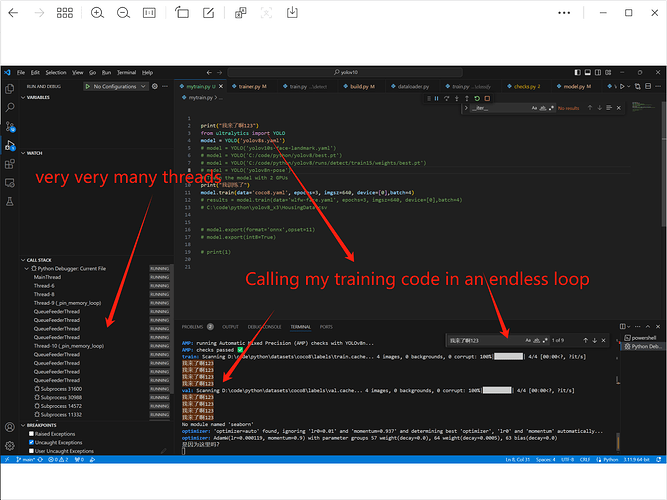Image resolution: width=667 pixels, height=500 pixels.
Task: Open the Testing flask view
Action: (9, 202)
